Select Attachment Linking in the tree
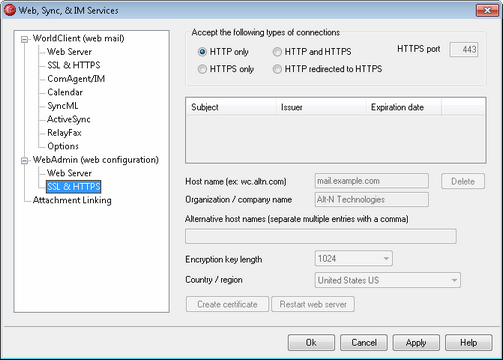The image size is (503, 360). tap(72, 200)
